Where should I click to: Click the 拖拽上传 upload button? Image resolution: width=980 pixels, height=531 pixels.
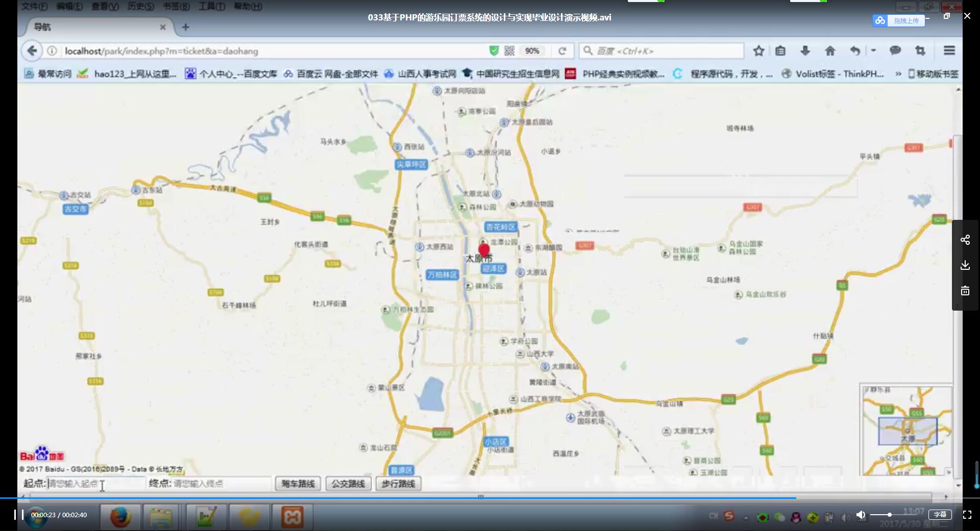[x=898, y=20]
